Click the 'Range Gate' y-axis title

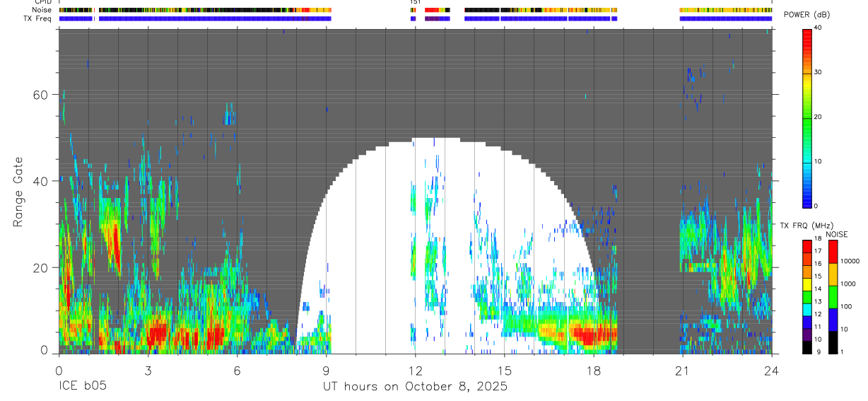tap(20, 192)
